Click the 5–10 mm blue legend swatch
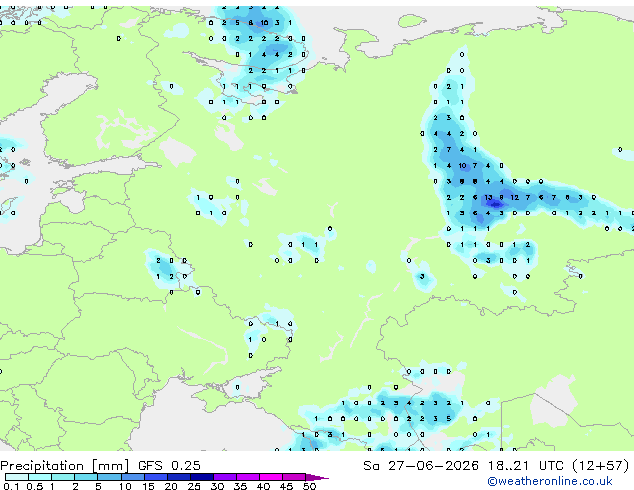634x490 pixels. click(x=109, y=477)
